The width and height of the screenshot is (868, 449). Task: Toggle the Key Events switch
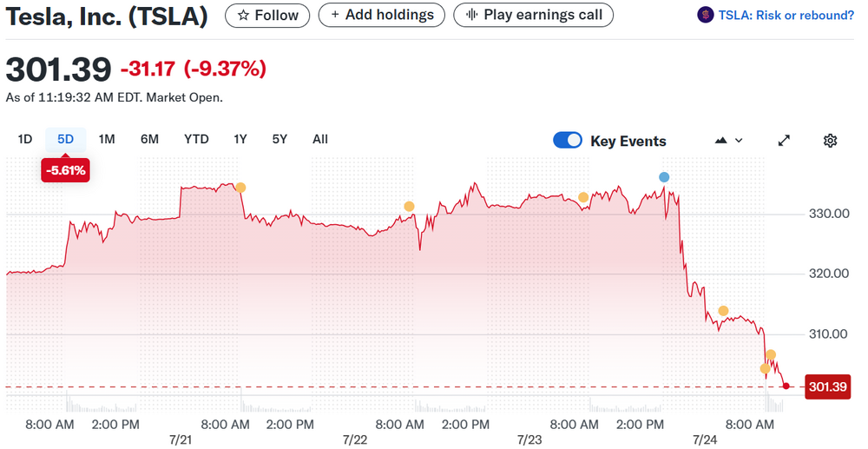click(568, 141)
